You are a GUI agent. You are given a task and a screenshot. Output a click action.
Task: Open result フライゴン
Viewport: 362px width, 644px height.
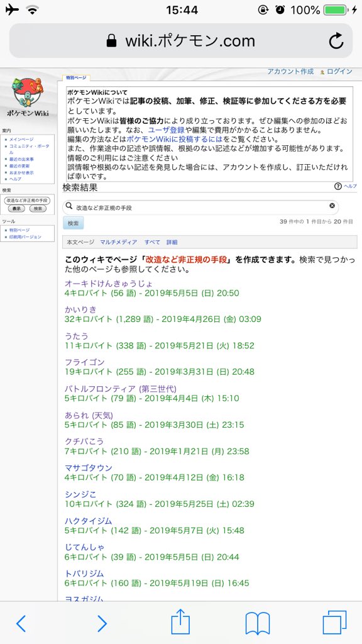pyautogui.click(x=85, y=362)
